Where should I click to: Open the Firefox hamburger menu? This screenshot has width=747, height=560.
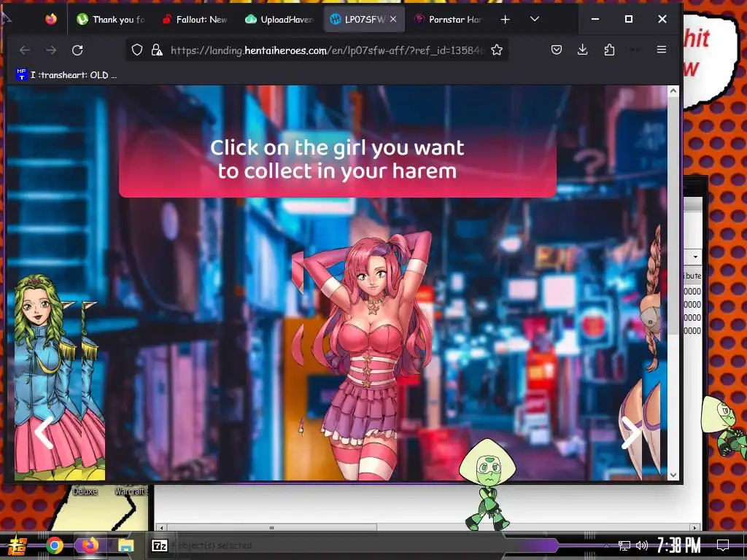pyautogui.click(x=661, y=50)
